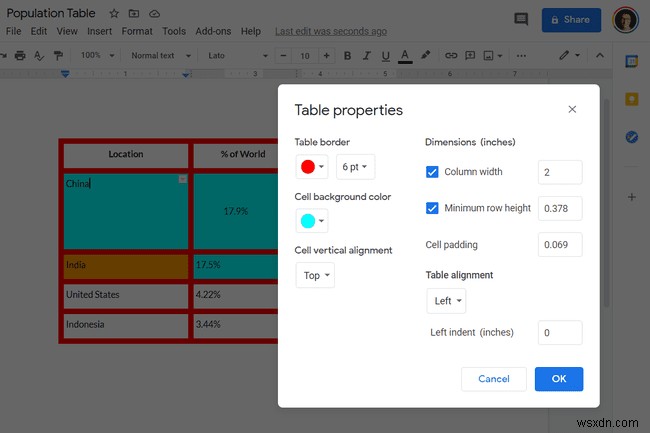Open the Table alignment Left dropdown
Viewport: 650px width, 433px height.
446,300
